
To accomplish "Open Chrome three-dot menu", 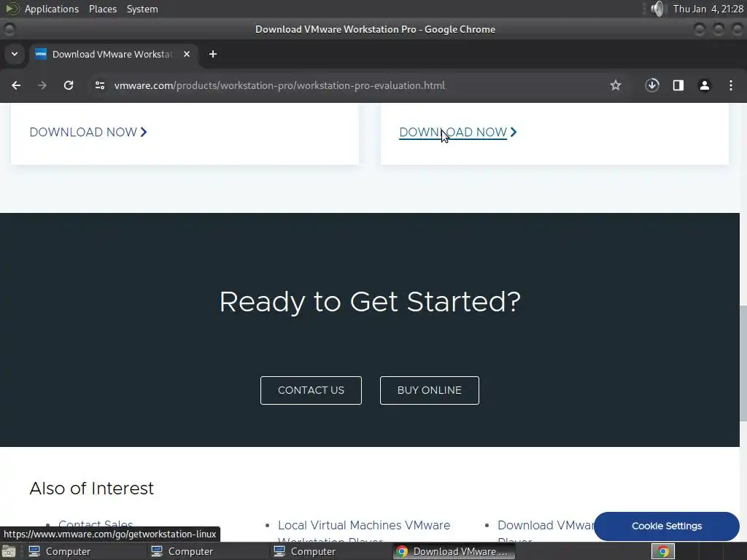I will click(x=731, y=85).
